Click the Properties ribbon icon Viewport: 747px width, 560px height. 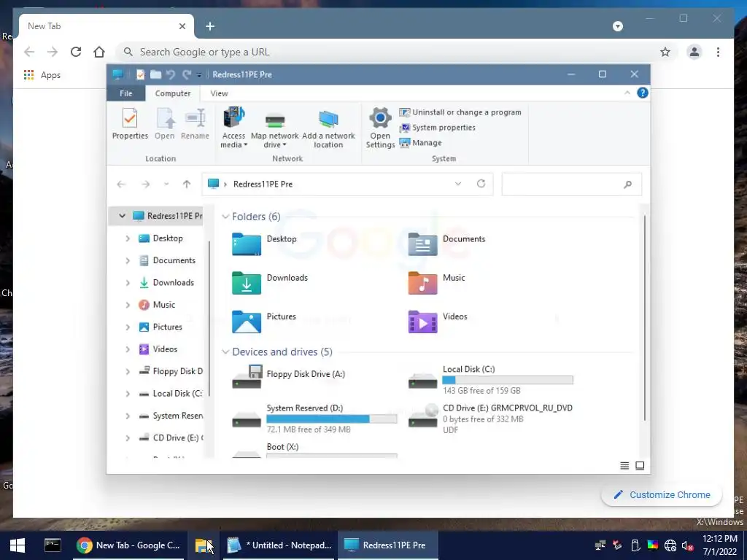(x=130, y=124)
